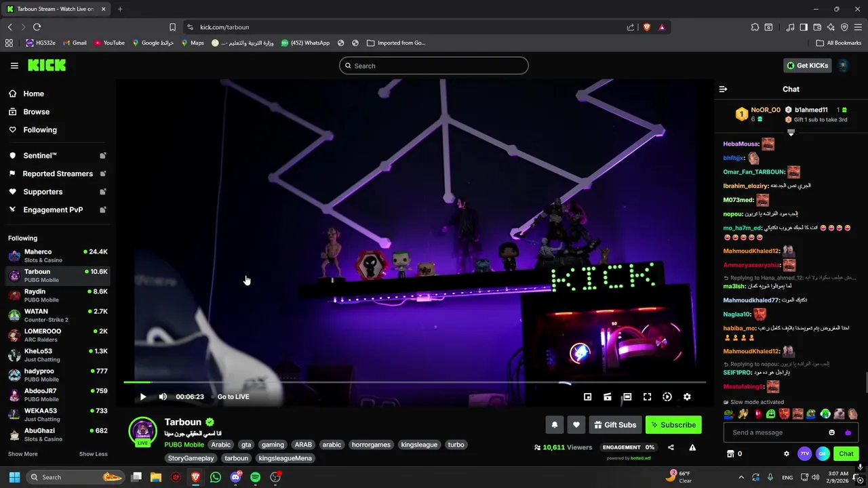
Task: Open chat settings gear icon
Action: click(x=787, y=454)
